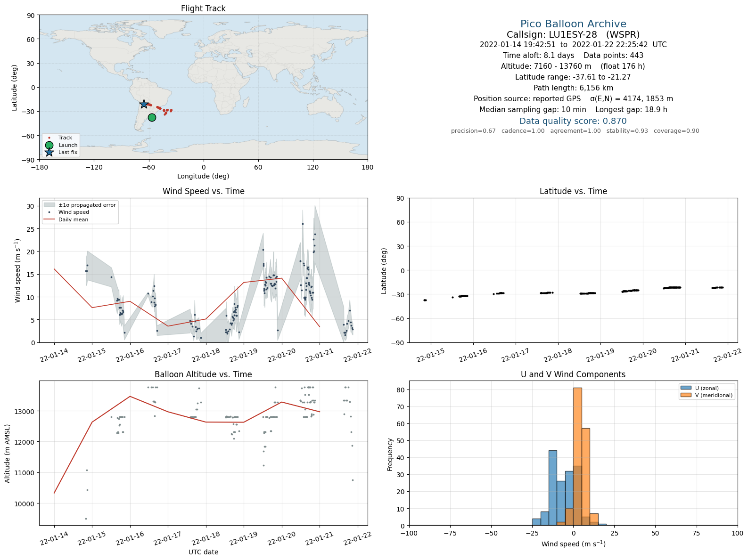Viewport: 748px width, 560px height.
Task: Click the 'Position source: reported GPS' line
Action: (573, 99)
